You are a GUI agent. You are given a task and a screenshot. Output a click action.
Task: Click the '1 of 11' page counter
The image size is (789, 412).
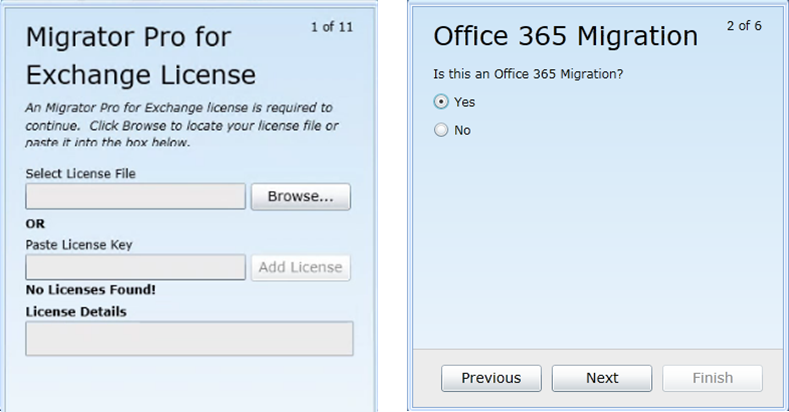pos(332,26)
